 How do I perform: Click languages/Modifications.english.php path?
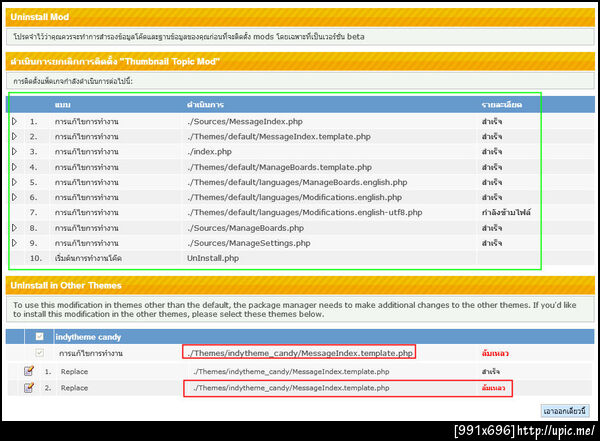pos(295,198)
